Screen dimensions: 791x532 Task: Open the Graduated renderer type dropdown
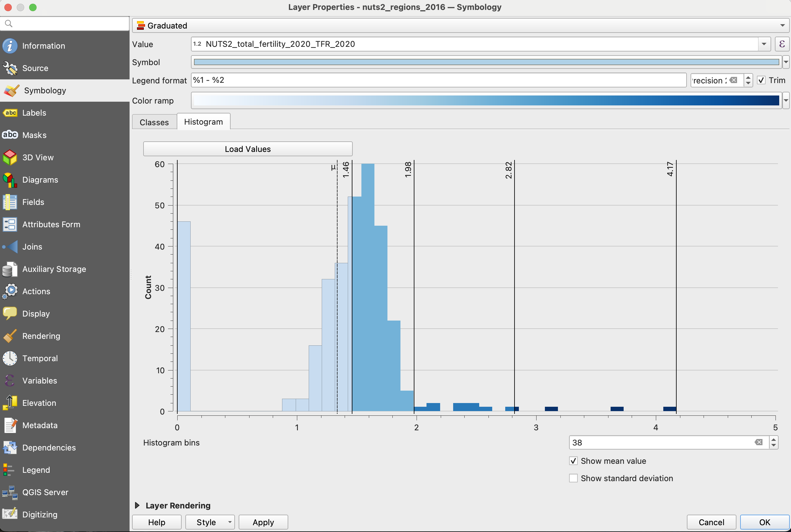pos(460,25)
